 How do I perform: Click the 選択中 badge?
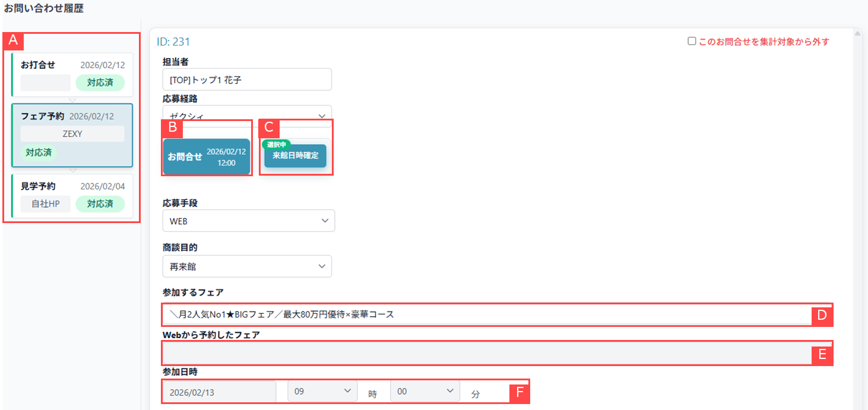276,144
